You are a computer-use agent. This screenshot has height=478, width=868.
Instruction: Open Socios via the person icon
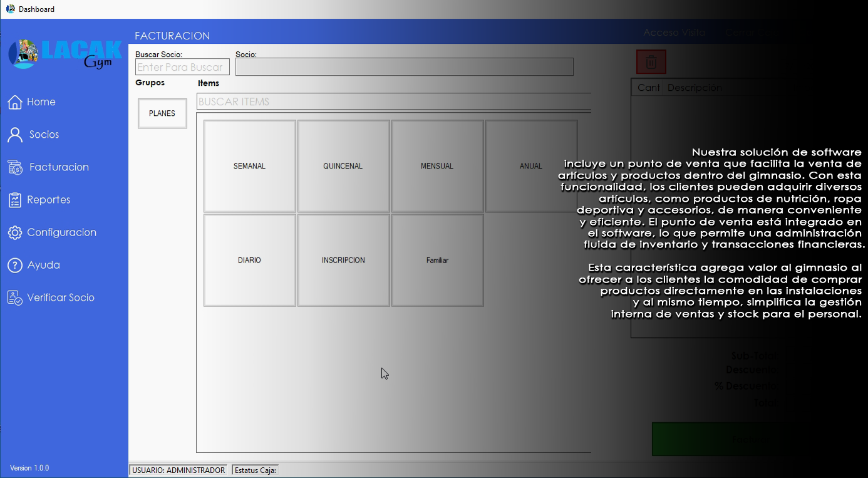[15, 135]
